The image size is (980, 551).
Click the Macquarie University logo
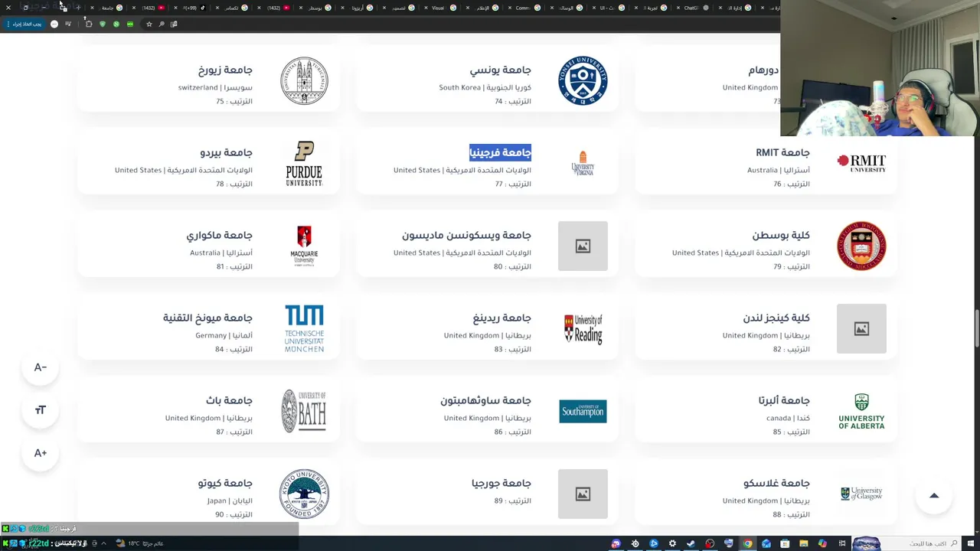[304, 246]
